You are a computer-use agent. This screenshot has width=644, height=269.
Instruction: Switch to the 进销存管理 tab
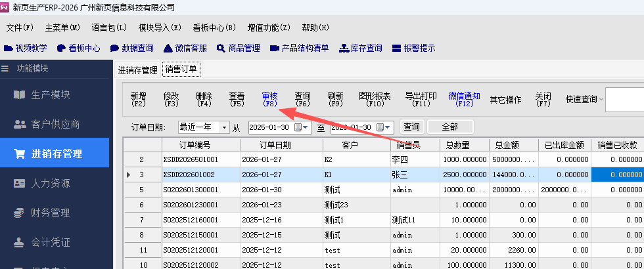[137, 70]
